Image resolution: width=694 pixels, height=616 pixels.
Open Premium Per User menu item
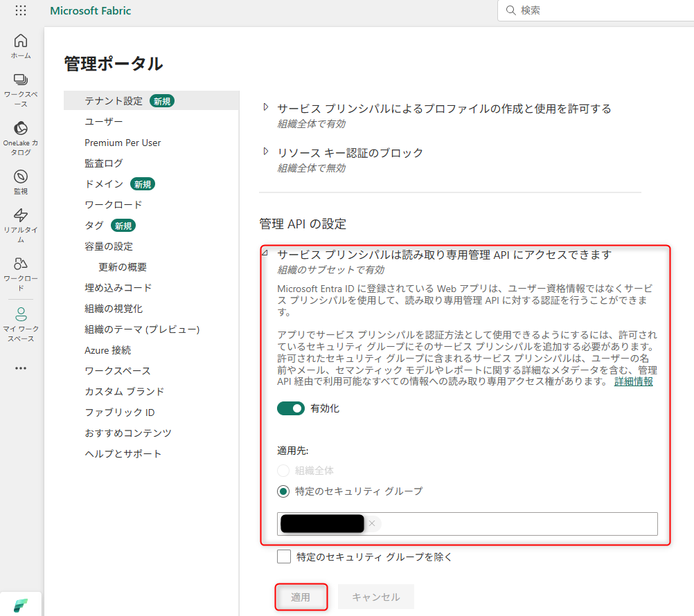pos(123,143)
